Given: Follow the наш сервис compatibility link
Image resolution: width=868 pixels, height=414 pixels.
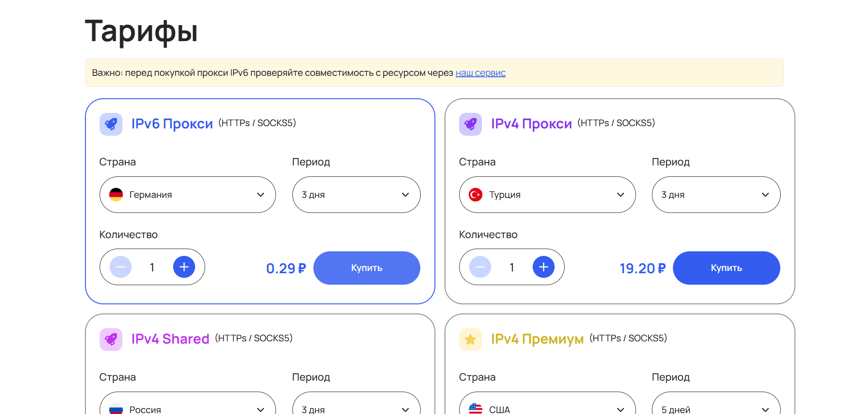Looking at the screenshot, I should click(x=480, y=73).
